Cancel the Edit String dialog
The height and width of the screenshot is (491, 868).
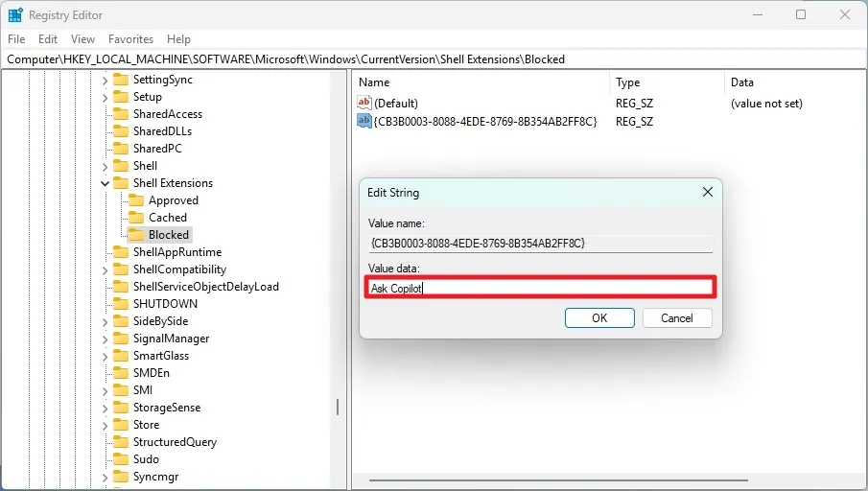click(677, 318)
